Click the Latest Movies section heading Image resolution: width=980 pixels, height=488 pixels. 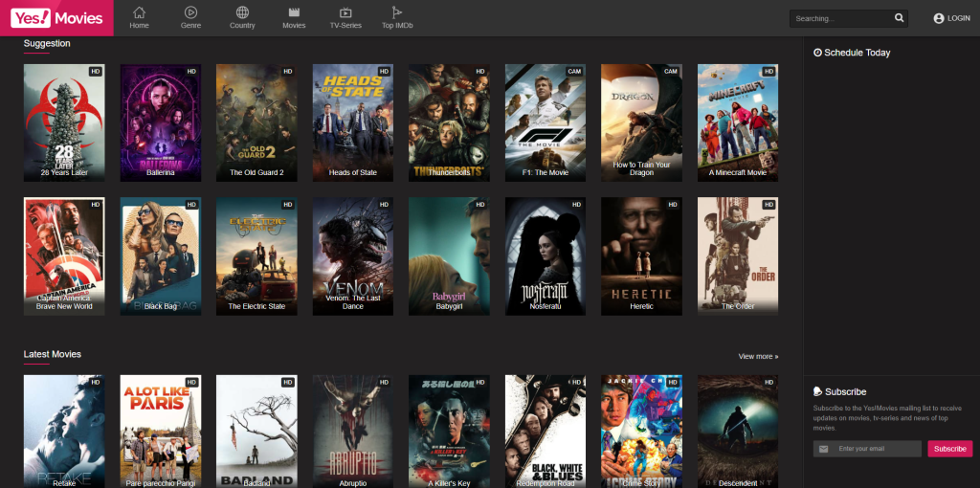point(53,354)
